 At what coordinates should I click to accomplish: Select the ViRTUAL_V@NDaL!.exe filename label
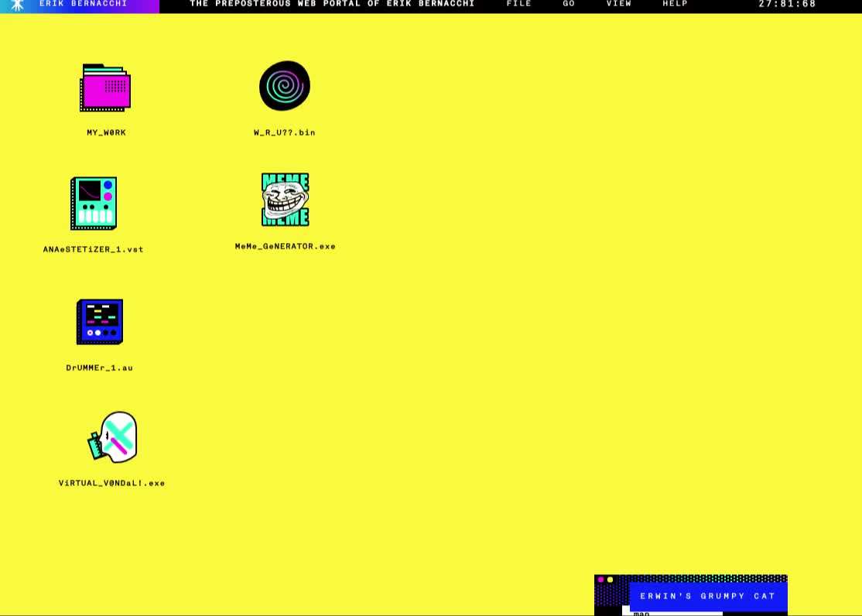point(112,482)
